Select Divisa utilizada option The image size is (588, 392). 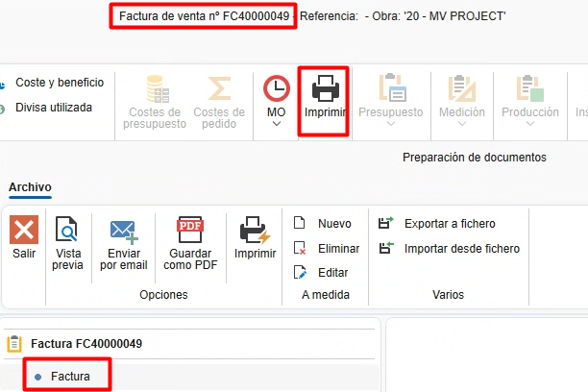tap(54, 108)
